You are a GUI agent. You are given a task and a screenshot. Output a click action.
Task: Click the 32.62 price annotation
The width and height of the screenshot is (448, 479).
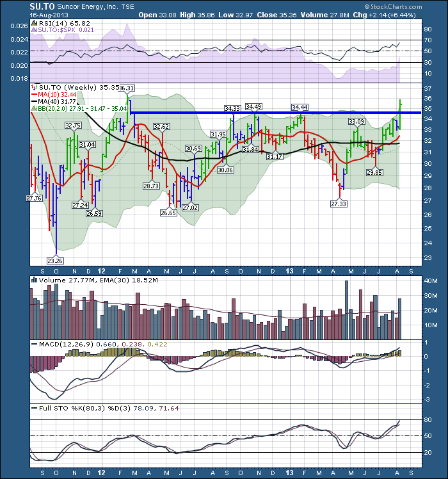[161, 126]
